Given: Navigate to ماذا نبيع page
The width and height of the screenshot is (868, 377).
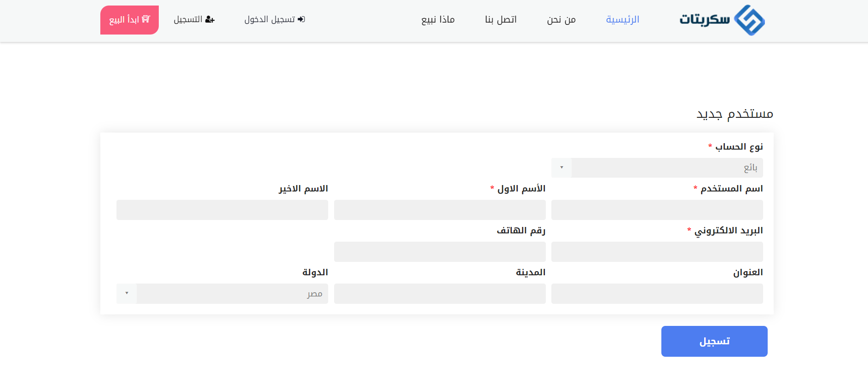Looking at the screenshot, I should (x=438, y=19).
